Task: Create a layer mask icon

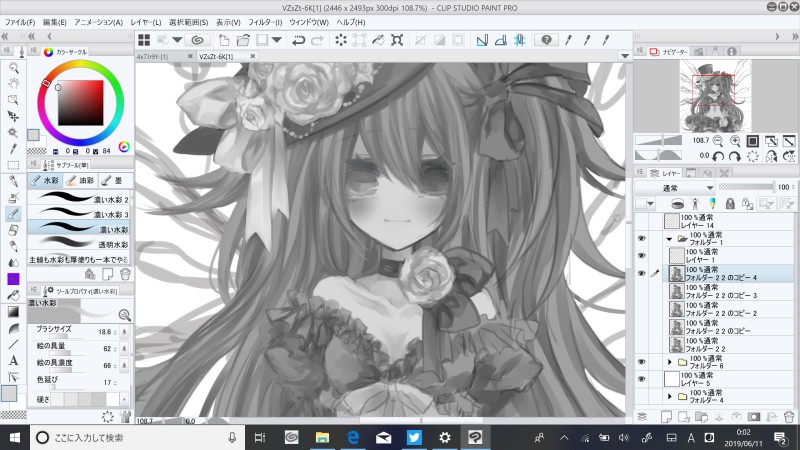Action: (x=754, y=417)
